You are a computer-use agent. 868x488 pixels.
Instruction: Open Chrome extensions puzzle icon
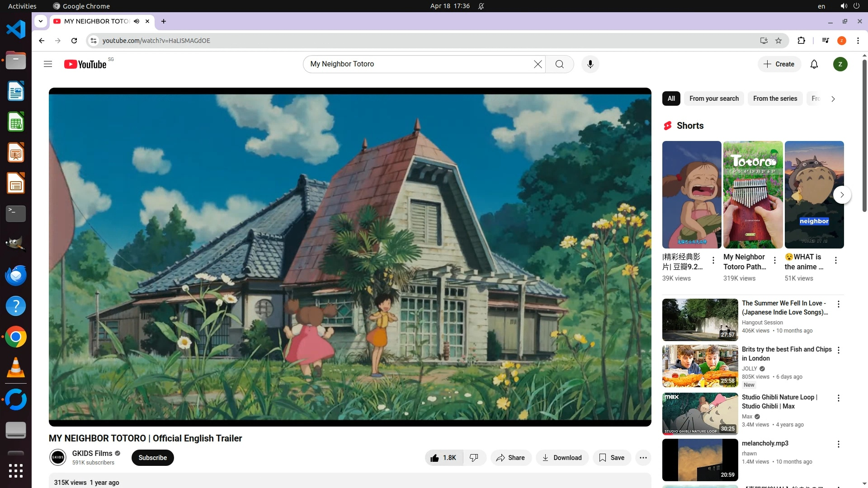pos(801,41)
